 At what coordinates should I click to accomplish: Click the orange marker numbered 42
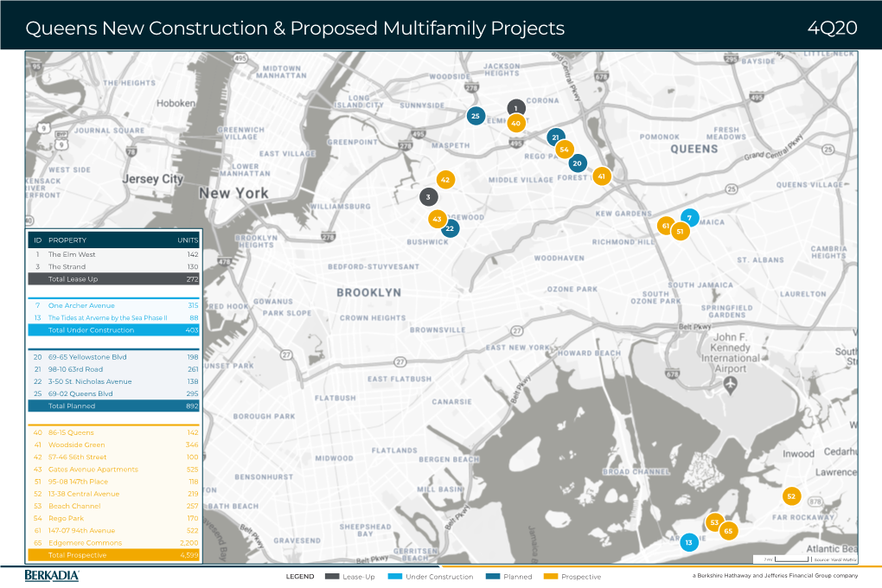445,180
